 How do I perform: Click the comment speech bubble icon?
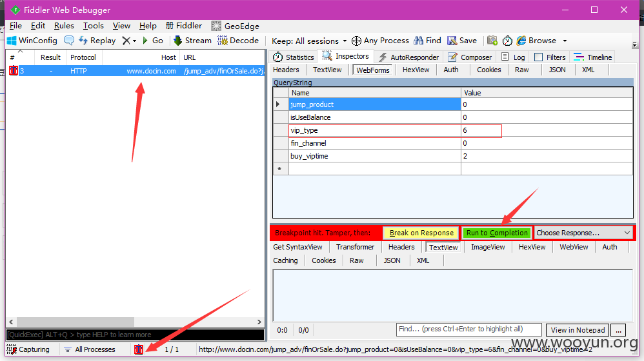pyautogui.click(x=68, y=41)
